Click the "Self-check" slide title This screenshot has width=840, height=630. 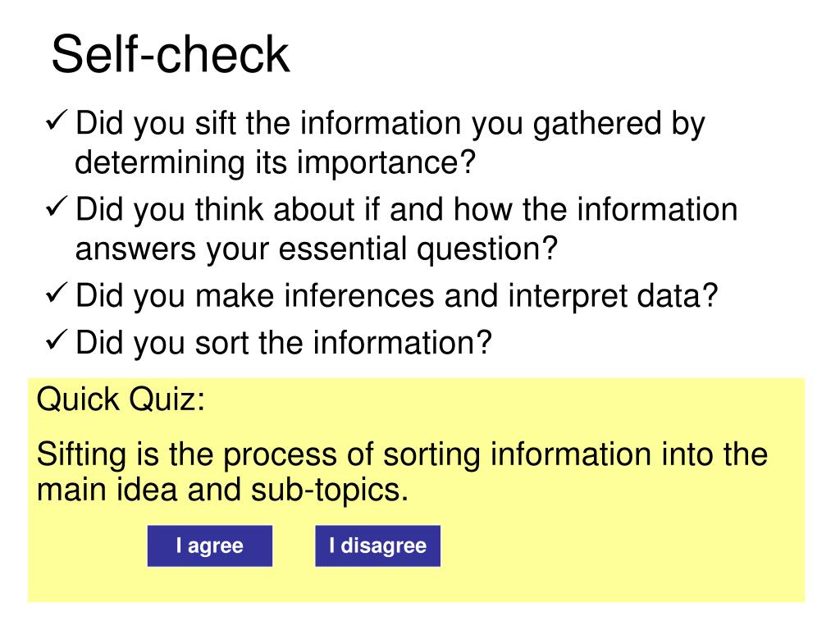tap(171, 54)
